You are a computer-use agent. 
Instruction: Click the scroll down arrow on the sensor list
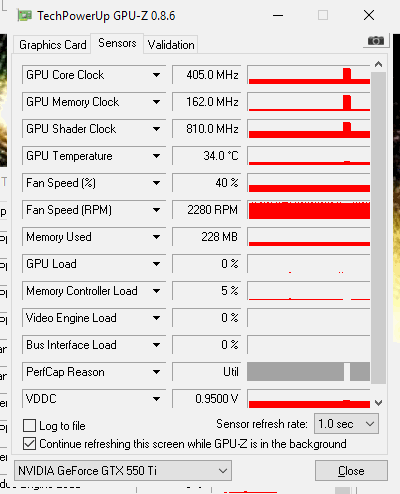378,403
